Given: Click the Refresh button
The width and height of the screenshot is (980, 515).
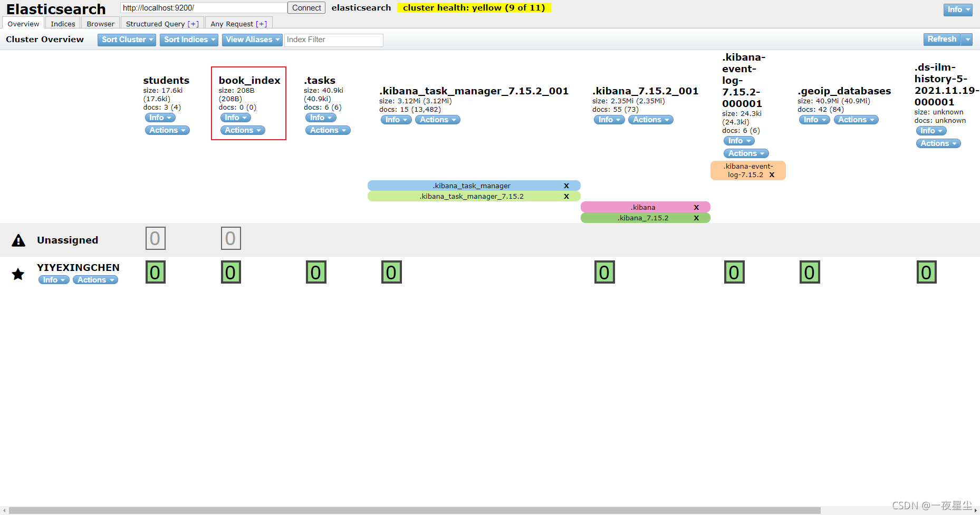Looking at the screenshot, I should click(942, 40).
